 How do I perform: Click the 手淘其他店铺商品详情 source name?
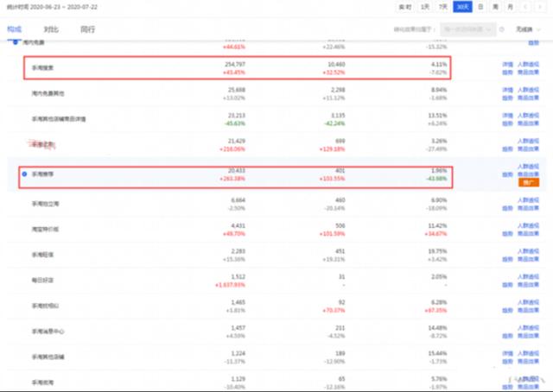[59, 119]
